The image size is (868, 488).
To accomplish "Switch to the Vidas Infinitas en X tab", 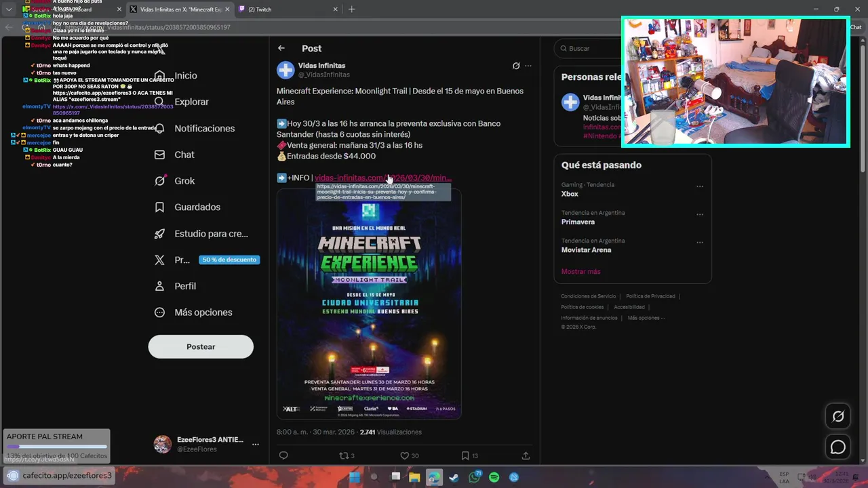I will (181, 9).
